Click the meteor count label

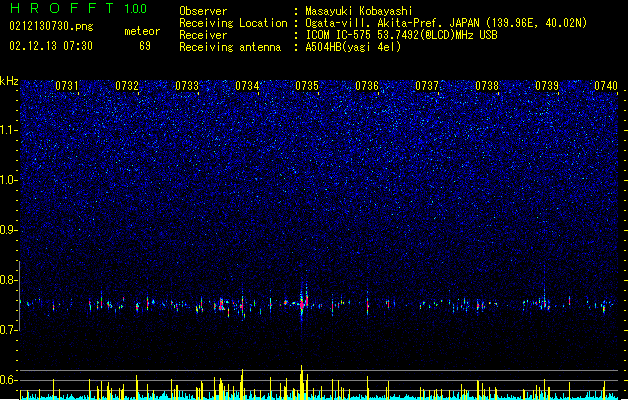(x=142, y=31)
